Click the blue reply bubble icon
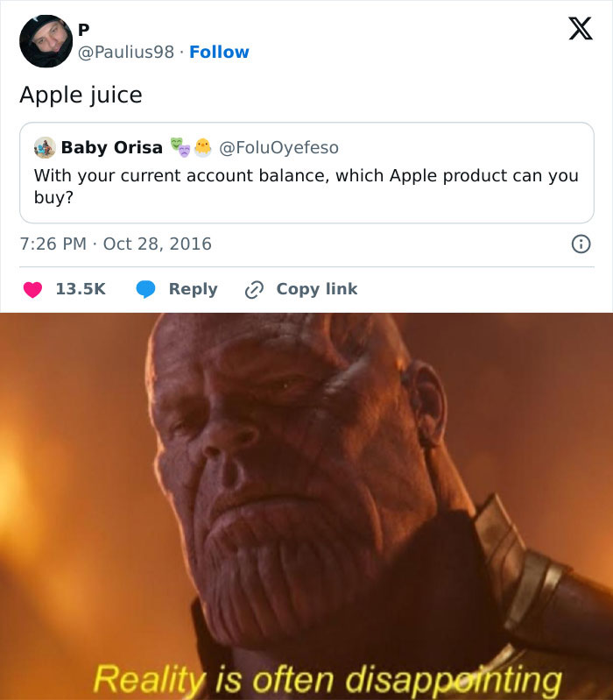 coord(146,289)
